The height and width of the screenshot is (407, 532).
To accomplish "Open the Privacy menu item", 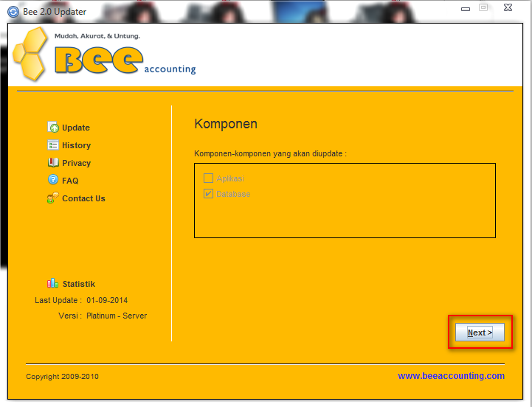I will 76,163.
